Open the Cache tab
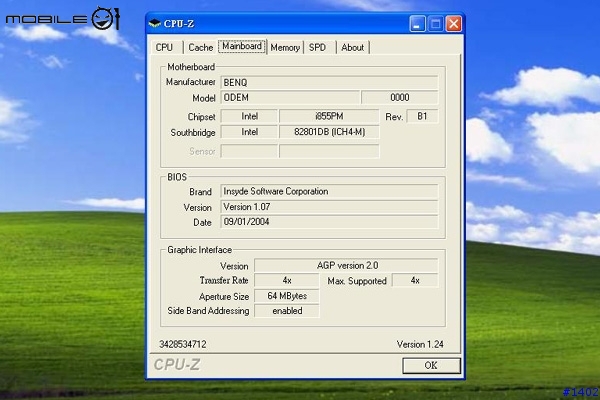The image size is (600, 400). click(x=201, y=47)
